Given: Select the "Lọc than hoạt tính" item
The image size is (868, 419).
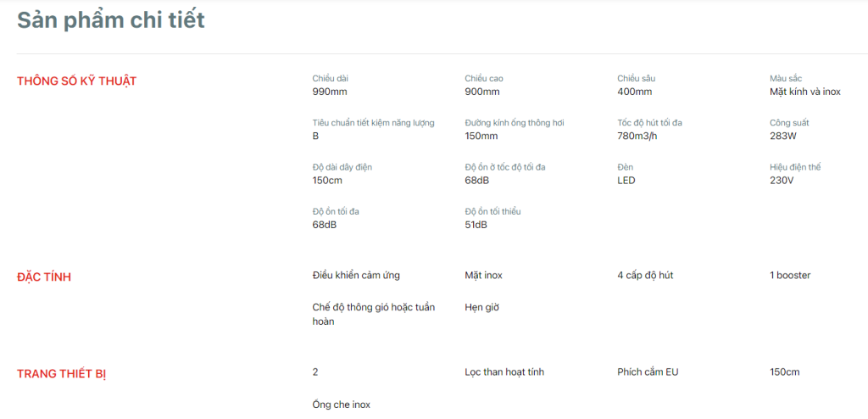Looking at the screenshot, I should [504, 372].
